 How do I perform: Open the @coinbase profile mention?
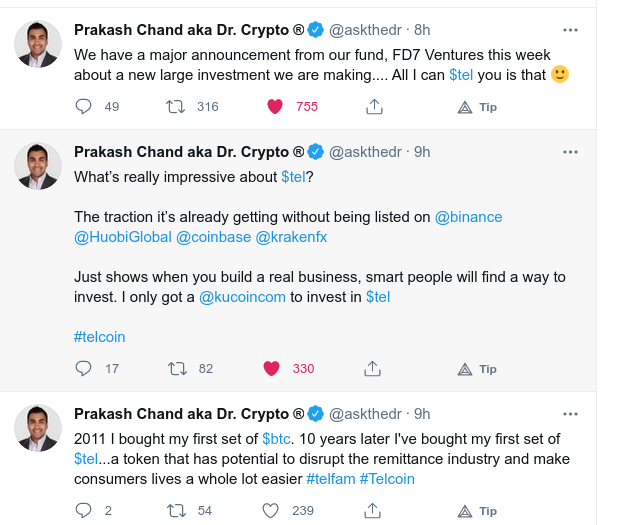[213, 237]
